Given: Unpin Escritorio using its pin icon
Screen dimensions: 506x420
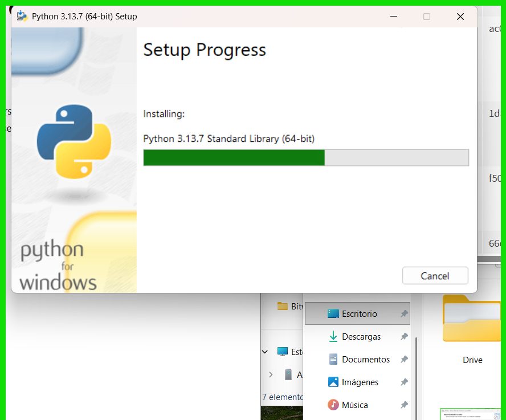Looking at the screenshot, I should [404, 314].
